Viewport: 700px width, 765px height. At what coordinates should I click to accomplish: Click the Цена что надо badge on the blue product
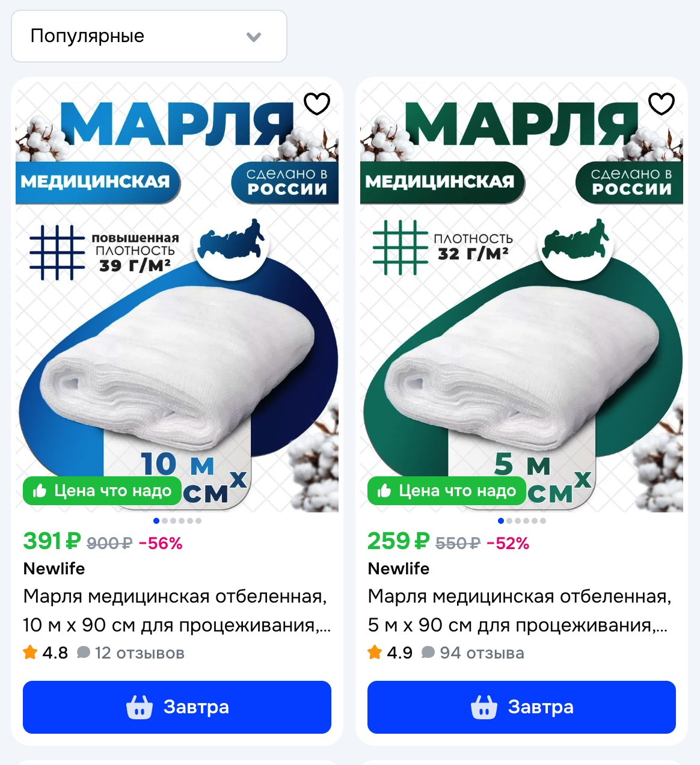tap(102, 491)
